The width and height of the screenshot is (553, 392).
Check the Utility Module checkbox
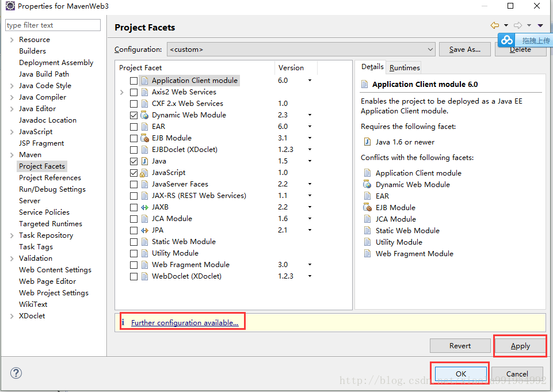tap(134, 253)
